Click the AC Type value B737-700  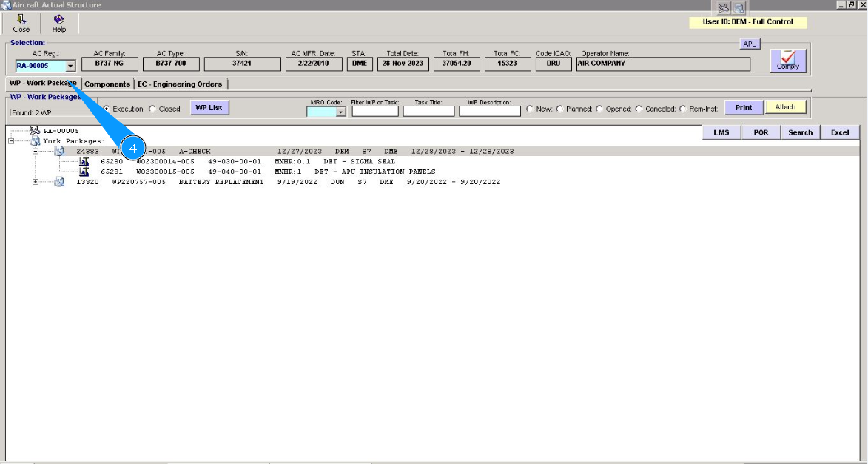click(x=171, y=64)
